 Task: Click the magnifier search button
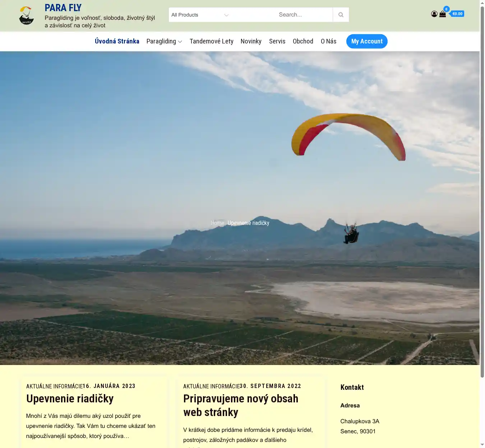point(341,15)
